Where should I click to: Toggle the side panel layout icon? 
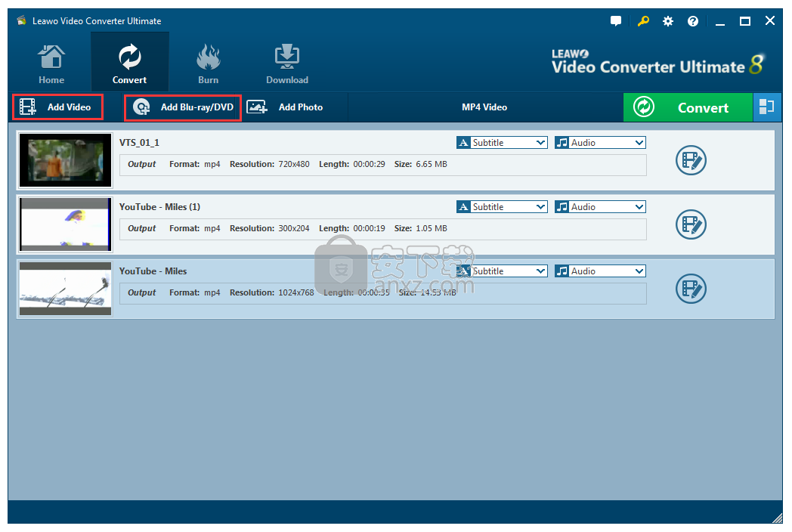tap(767, 107)
